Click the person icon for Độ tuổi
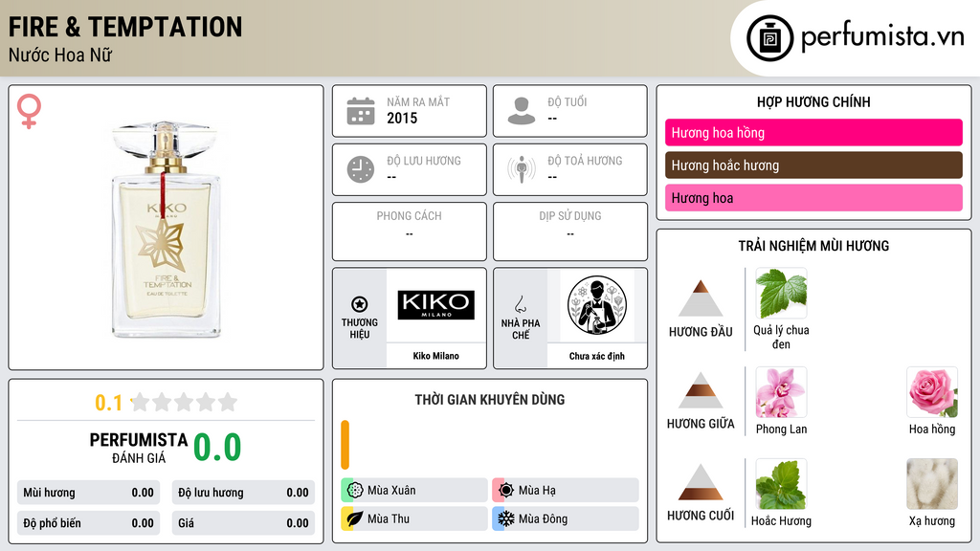 522,111
